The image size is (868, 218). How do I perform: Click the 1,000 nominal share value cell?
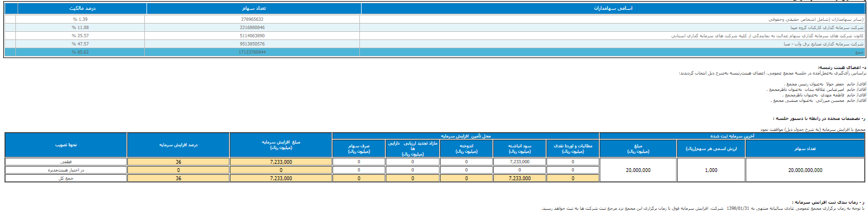(711, 170)
